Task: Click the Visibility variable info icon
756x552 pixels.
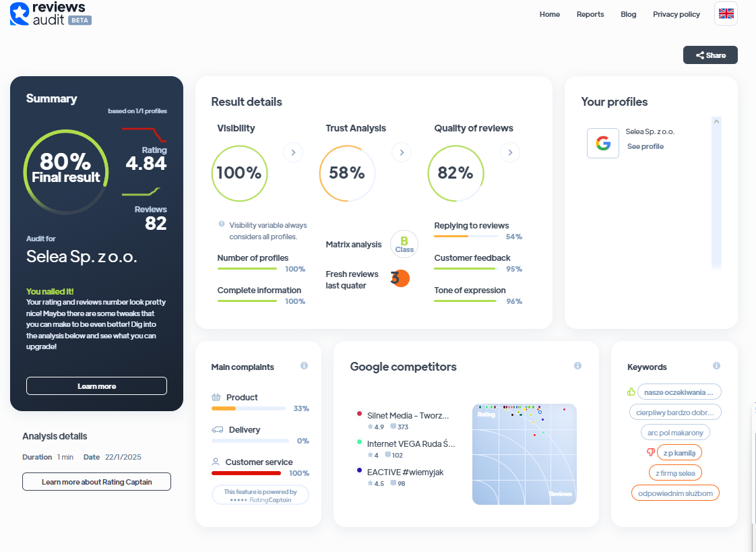Action: click(x=222, y=224)
